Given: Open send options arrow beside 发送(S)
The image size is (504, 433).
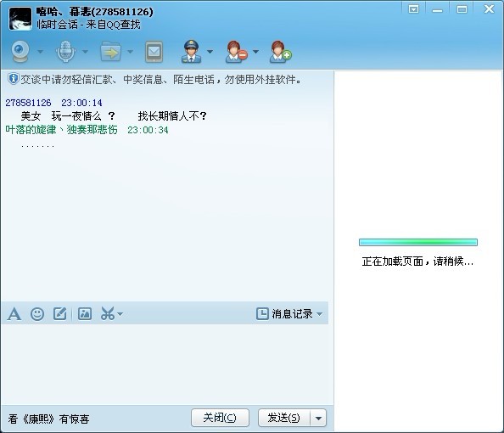Looking at the screenshot, I should click(x=318, y=418).
